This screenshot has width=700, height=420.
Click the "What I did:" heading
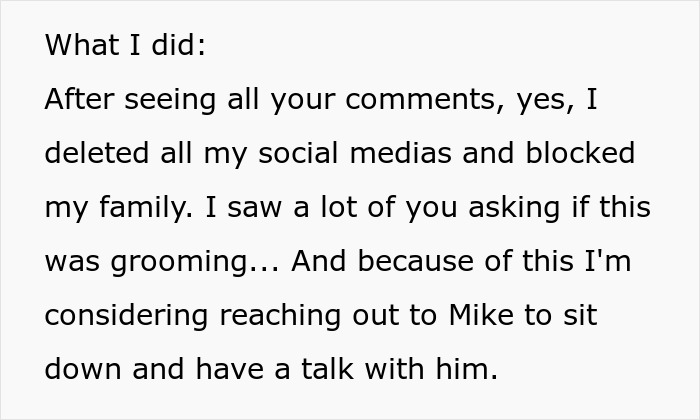pos(125,45)
